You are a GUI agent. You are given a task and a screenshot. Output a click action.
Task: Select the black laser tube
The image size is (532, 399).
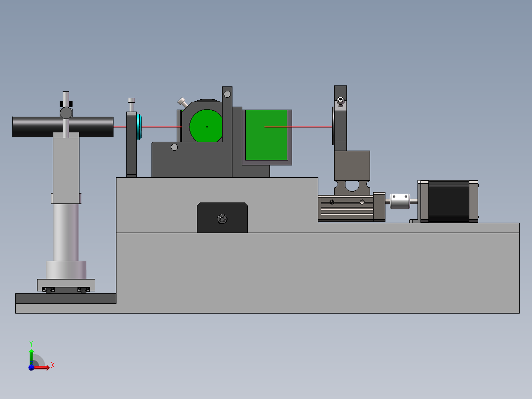pos(63,127)
